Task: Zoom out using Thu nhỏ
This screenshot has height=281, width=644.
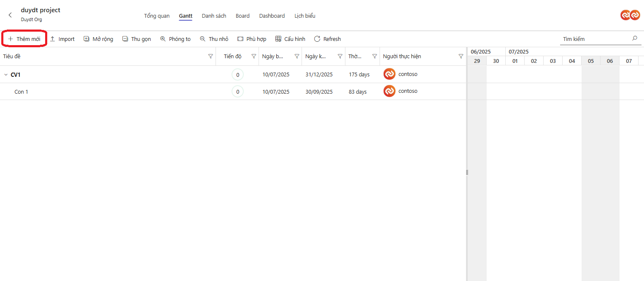Action: (x=214, y=39)
